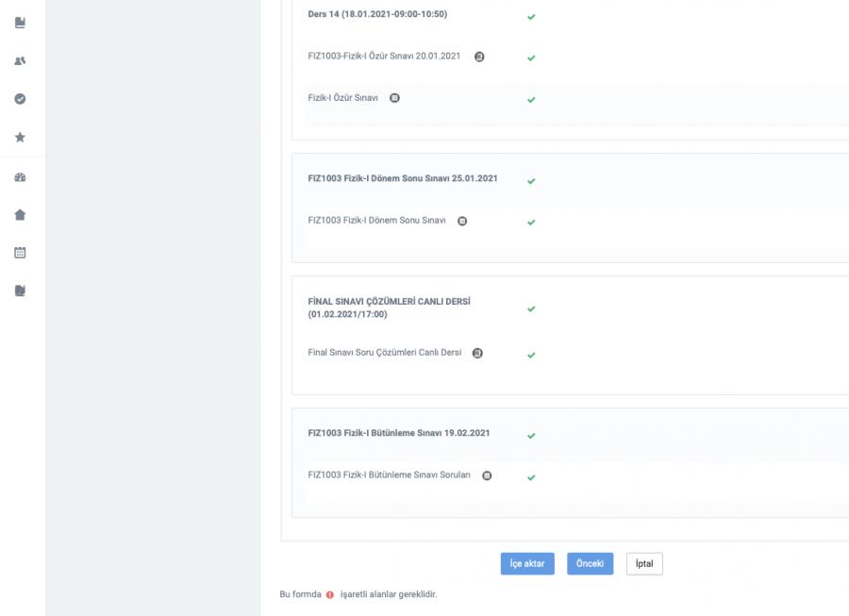Click the Önceki button
This screenshot has height=616, width=849.
tap(590, 563)
